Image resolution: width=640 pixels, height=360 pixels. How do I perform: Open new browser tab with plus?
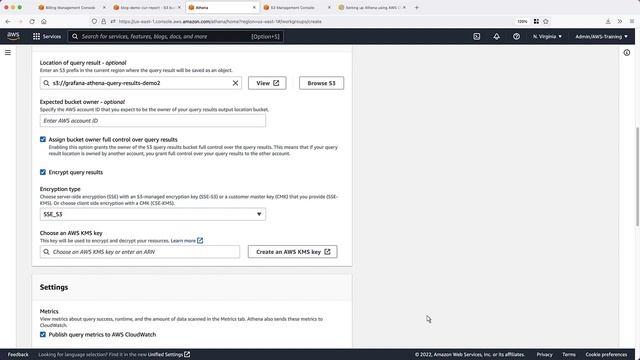pyautogui.click(x=417, y=7)
